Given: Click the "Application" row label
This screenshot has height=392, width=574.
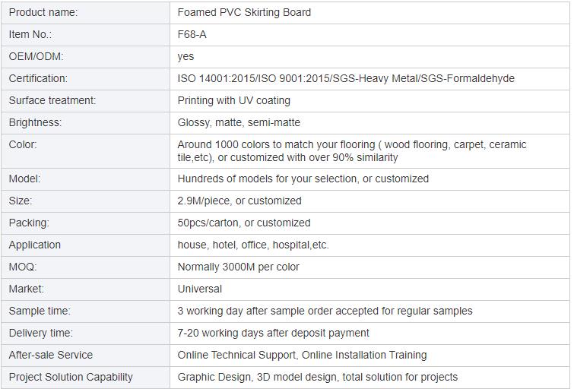Looking at the screenshot, I should click(35, 245).
